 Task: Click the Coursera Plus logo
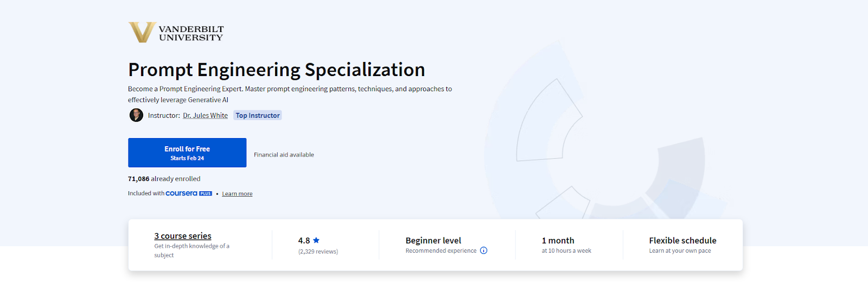click(x=189, y=193)
